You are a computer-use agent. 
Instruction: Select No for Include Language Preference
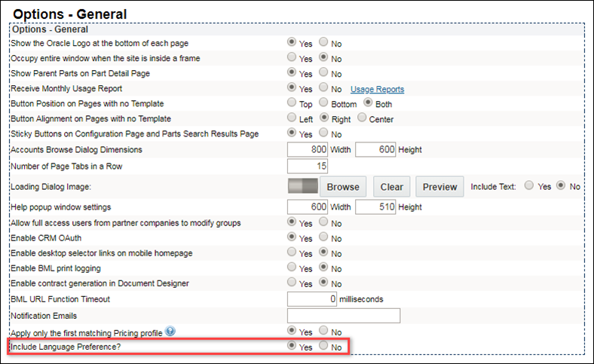tap(324, 346)
